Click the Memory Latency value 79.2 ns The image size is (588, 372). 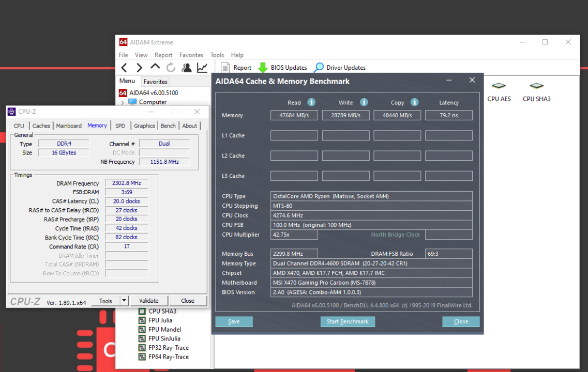point(448,115)
